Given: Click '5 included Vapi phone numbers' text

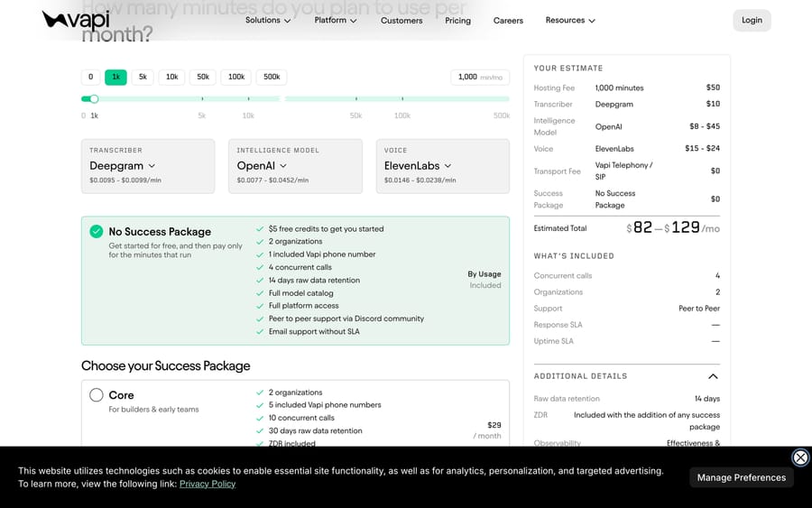Looking at the screenshot, I should [325, 405].
